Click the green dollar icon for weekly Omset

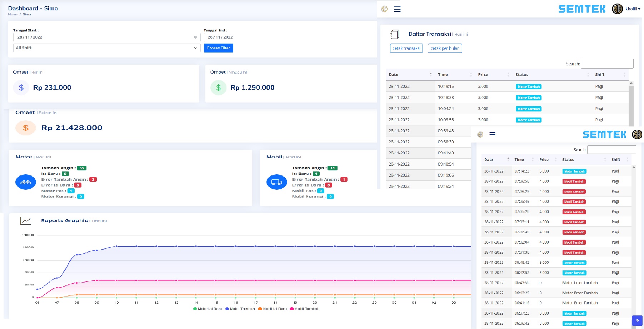point(218,88)
